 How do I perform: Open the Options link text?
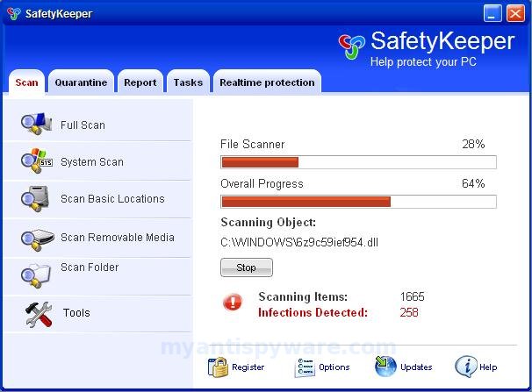(334, 367)
